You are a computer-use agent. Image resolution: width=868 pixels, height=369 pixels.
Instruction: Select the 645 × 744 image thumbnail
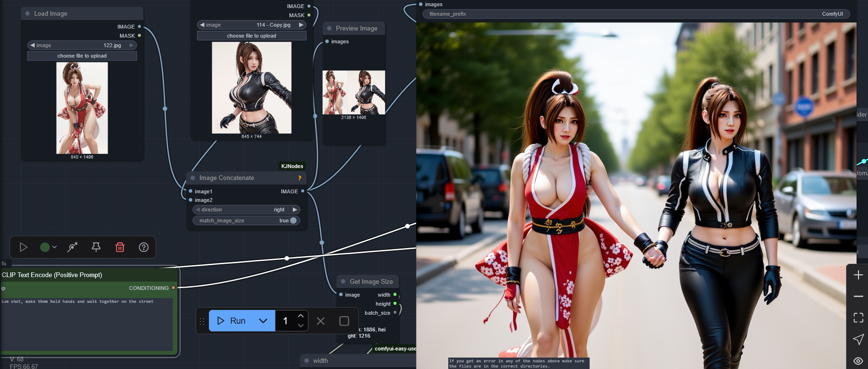(x=251, y=88)
